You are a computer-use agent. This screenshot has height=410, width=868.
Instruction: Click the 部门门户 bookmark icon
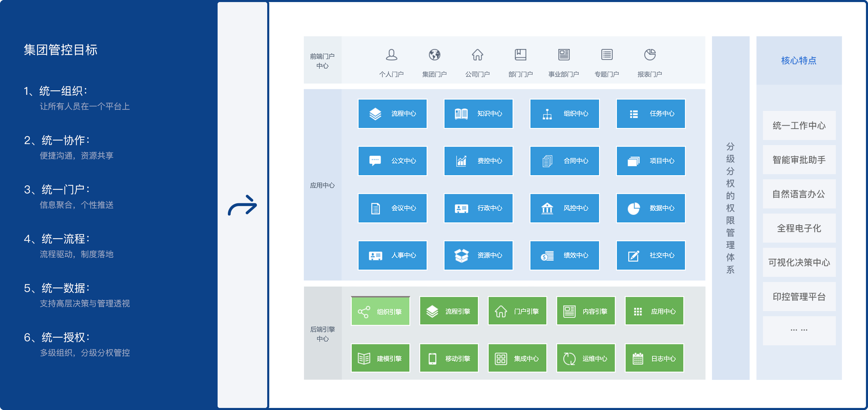click(x=520, y=55)
